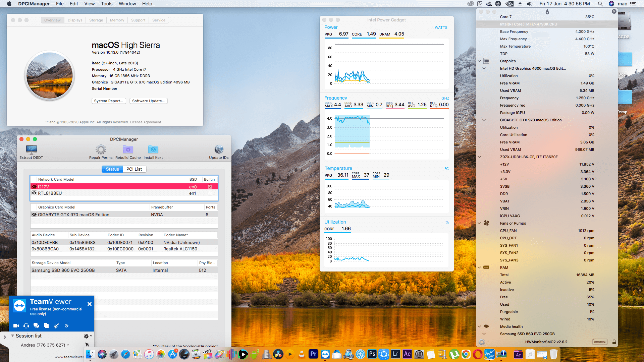Select the Andres (776 375 627) session entry

pyautogui.click(x=44, y=345)
